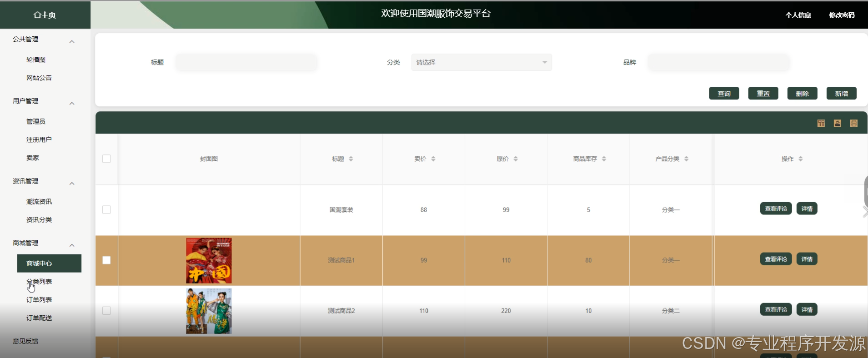868x358 pixels.
Task: Open 订单列表 in sidebar
Action: (x=39, y=299)
